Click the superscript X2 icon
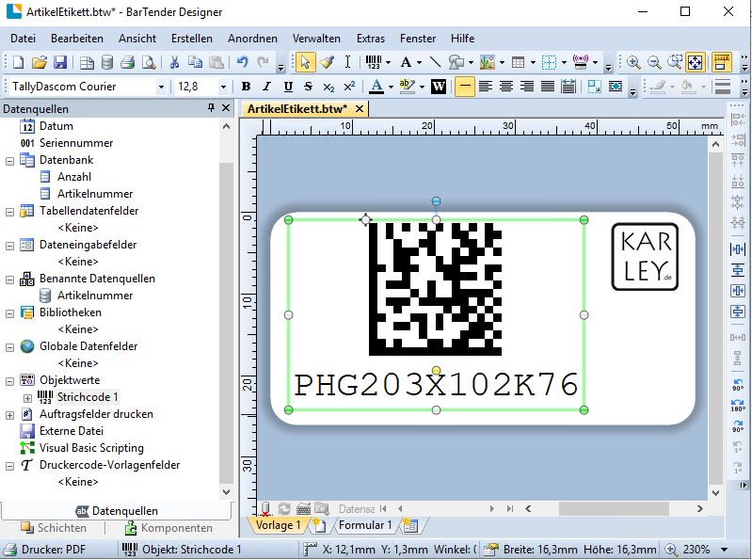752x560 pixels. tap(349, 87)
